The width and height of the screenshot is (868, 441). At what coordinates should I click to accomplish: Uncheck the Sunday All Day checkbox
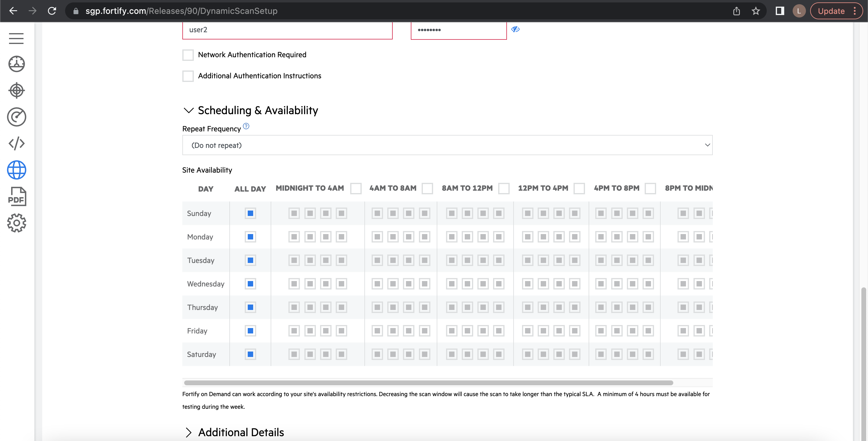pos(250,213)
